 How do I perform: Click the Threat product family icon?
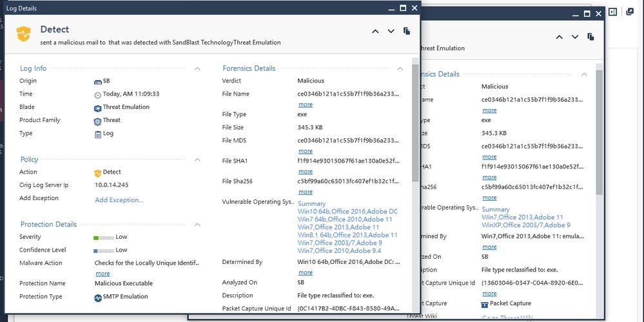coord(98,121)
